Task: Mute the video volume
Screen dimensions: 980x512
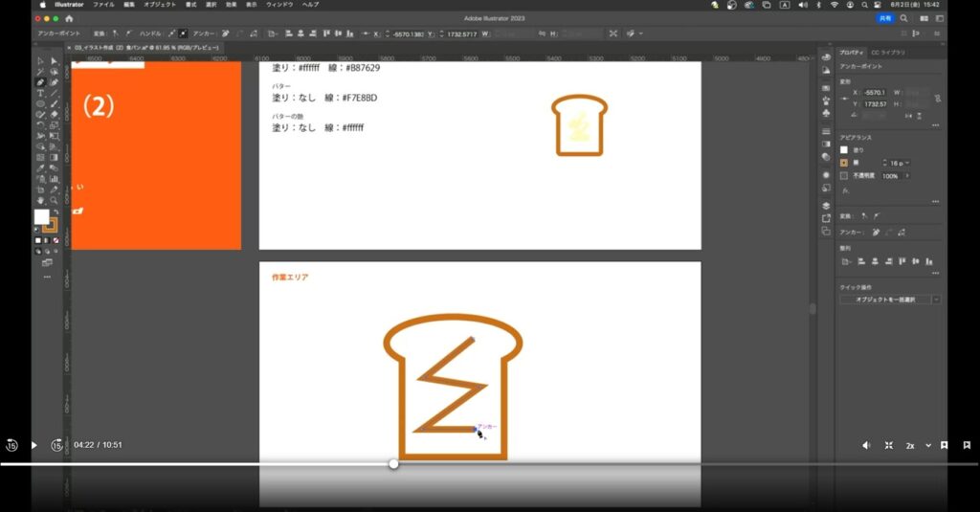Action: [866, 445]
